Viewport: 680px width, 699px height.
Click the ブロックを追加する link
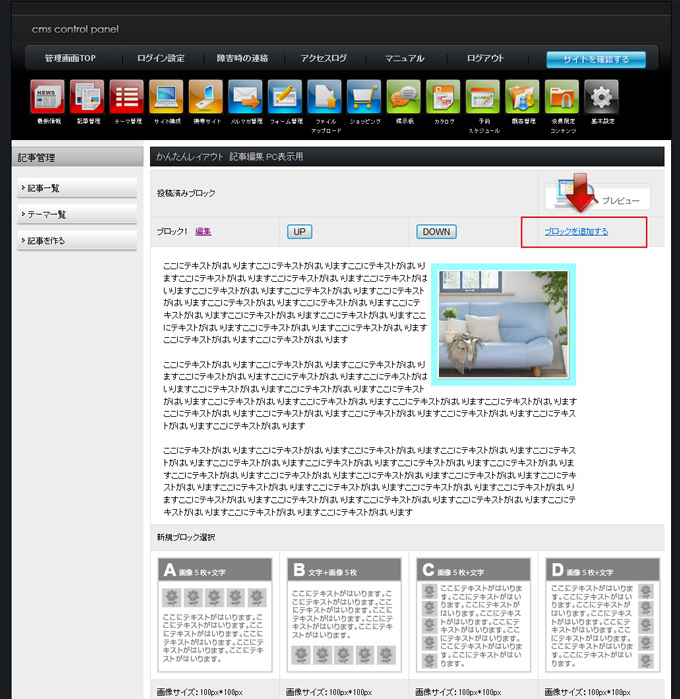pyautogui.click(x=576, y=232)
